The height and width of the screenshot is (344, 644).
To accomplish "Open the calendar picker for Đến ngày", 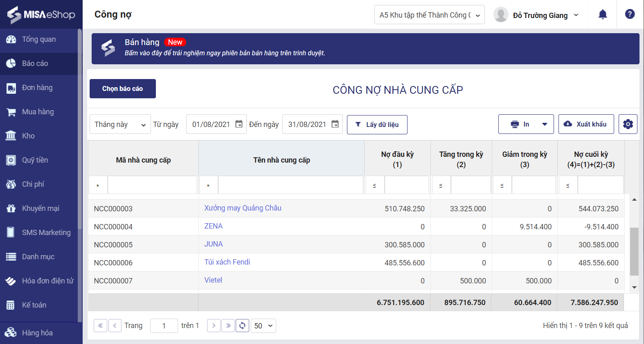I will tap(335, 124).
